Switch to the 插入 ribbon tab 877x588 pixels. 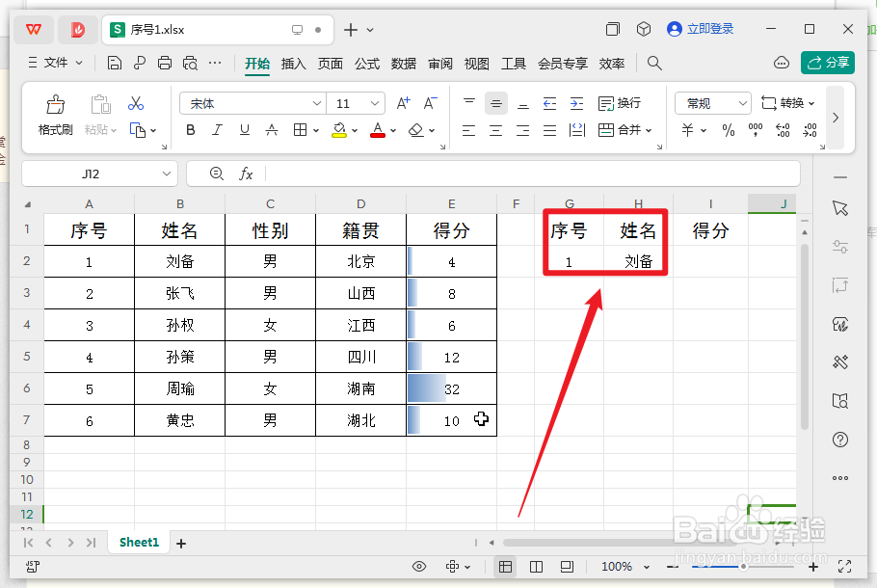click(x=295, y=64)
